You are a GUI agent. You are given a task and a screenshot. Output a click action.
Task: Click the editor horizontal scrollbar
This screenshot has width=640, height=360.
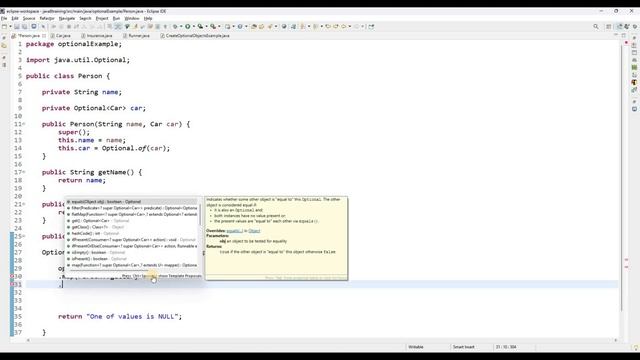[x=322, y=340]
